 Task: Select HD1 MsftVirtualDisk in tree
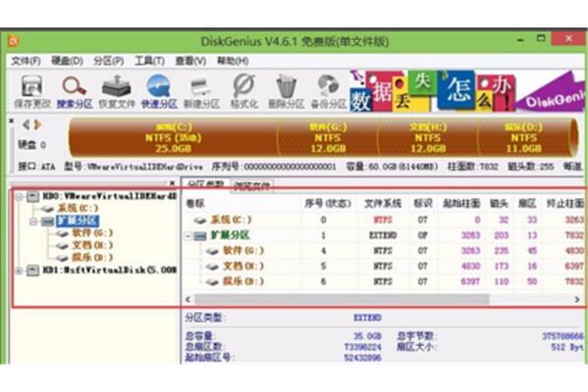pos(109,270)
